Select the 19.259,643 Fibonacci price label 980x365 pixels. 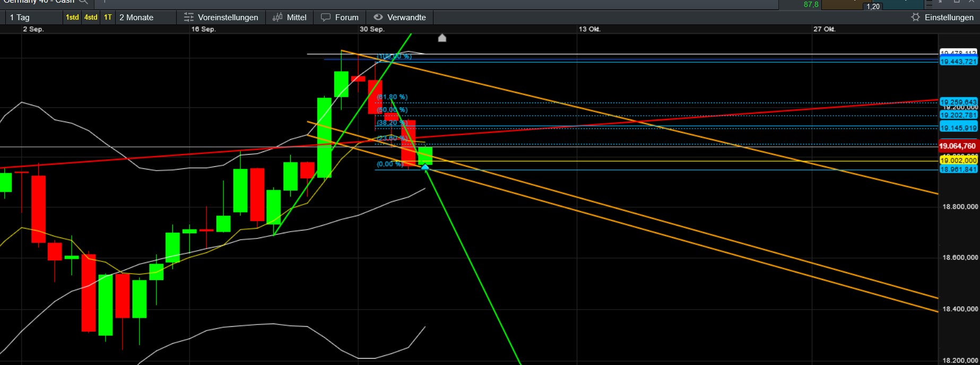[958, 102]
